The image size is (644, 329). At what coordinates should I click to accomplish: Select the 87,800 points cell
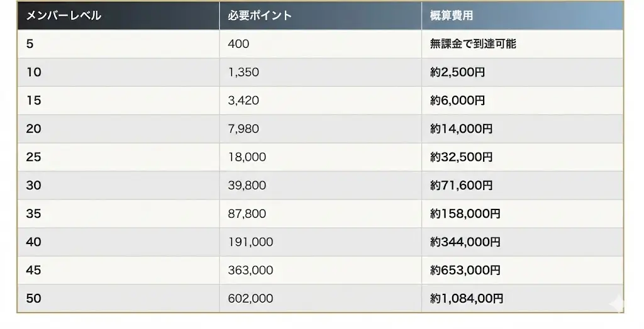(247, 214)
